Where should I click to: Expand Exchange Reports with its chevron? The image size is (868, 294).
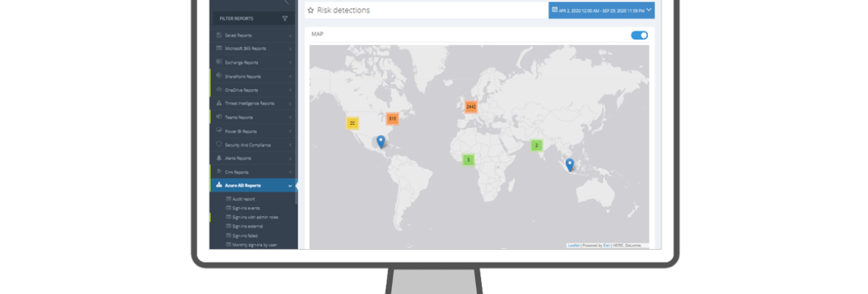pos(290,62)
